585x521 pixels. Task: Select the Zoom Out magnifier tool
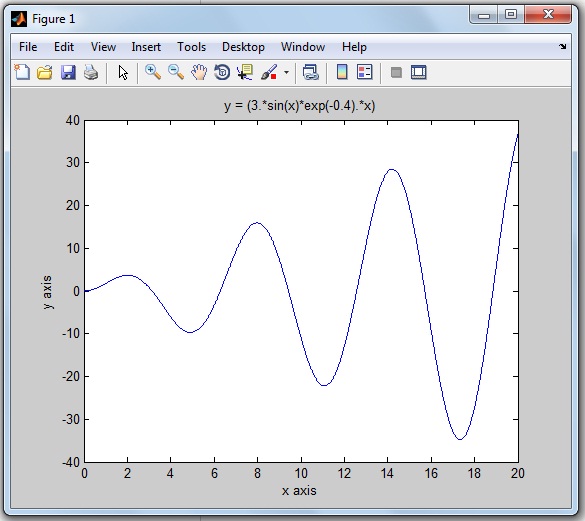[x=176, y=72]
